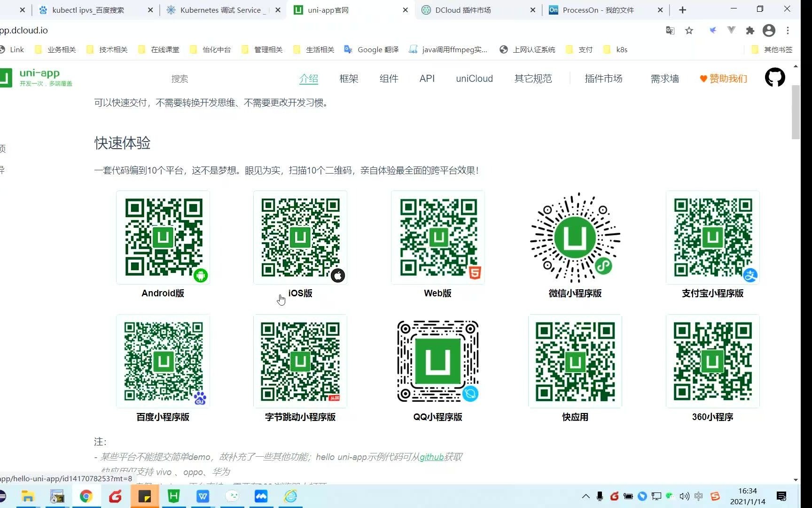
Task: Open the 其他书签 folder
Action: click(x=772, y=49)
